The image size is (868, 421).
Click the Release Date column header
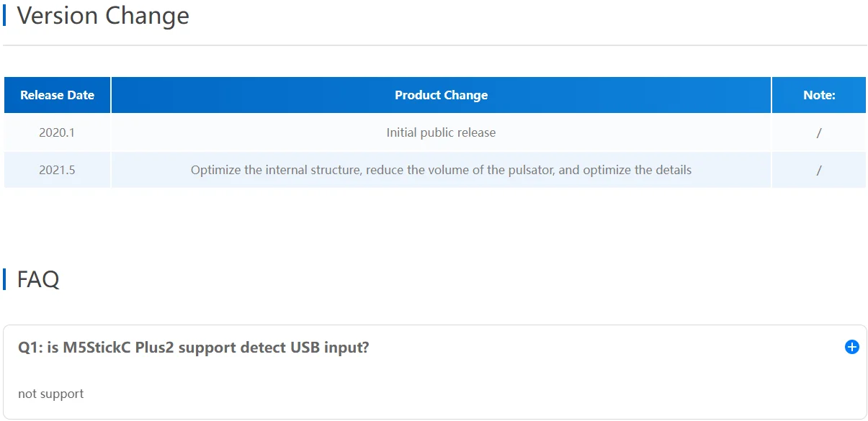(x=57, y=95)
